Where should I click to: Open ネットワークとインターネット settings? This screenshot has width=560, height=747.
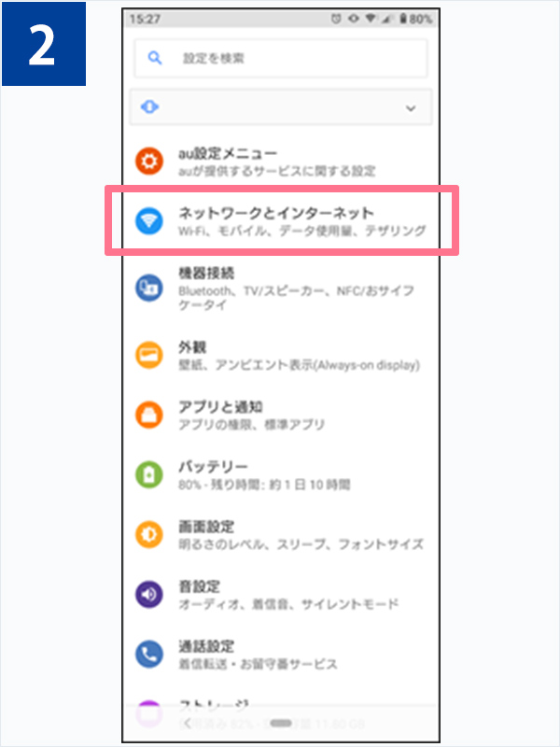click(x=281, y=220)
